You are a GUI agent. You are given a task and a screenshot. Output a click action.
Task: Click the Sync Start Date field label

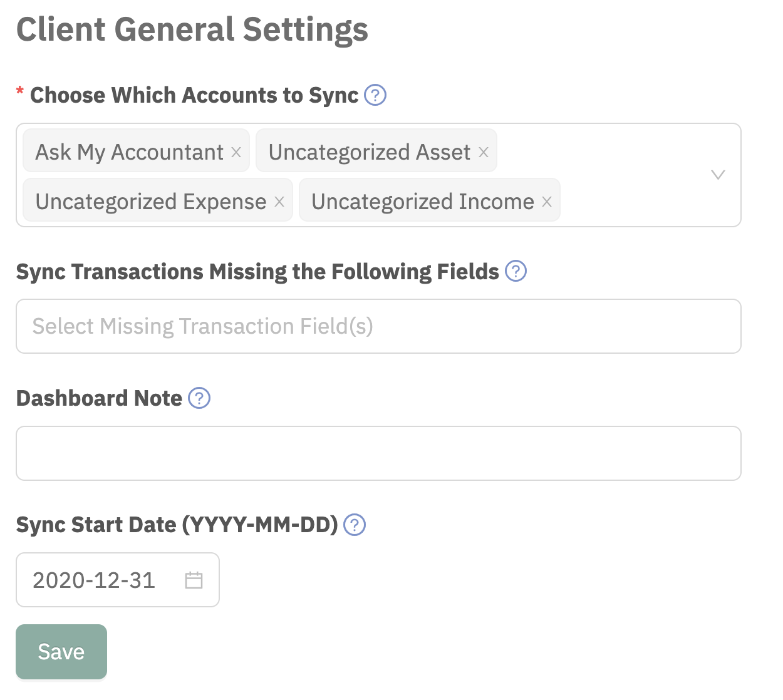tap(177, 525)
